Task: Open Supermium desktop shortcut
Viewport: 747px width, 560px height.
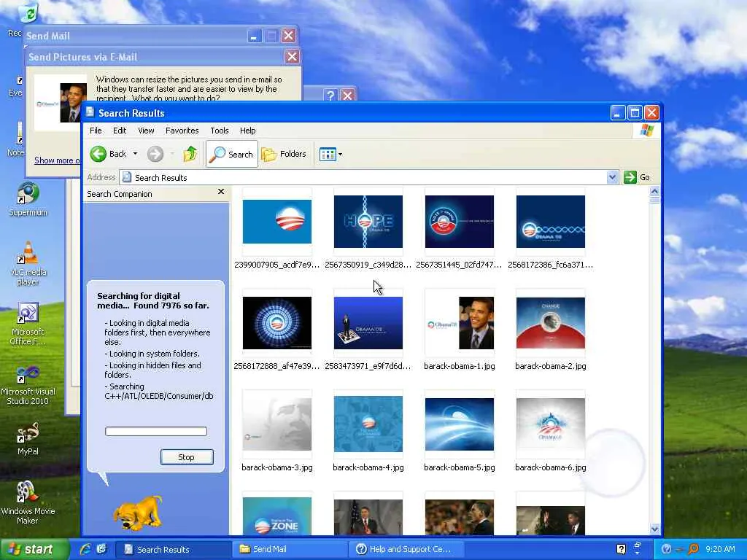Action: coord(28,200)
